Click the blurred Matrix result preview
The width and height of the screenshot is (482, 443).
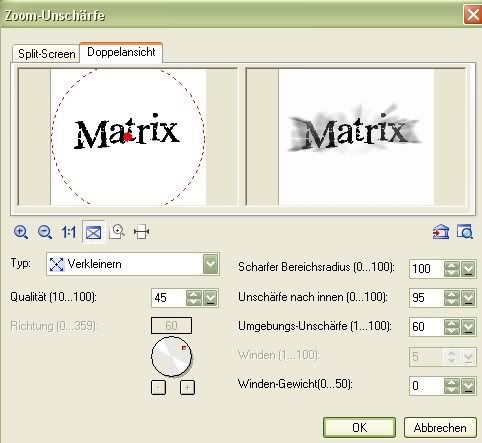pos(356,137)
